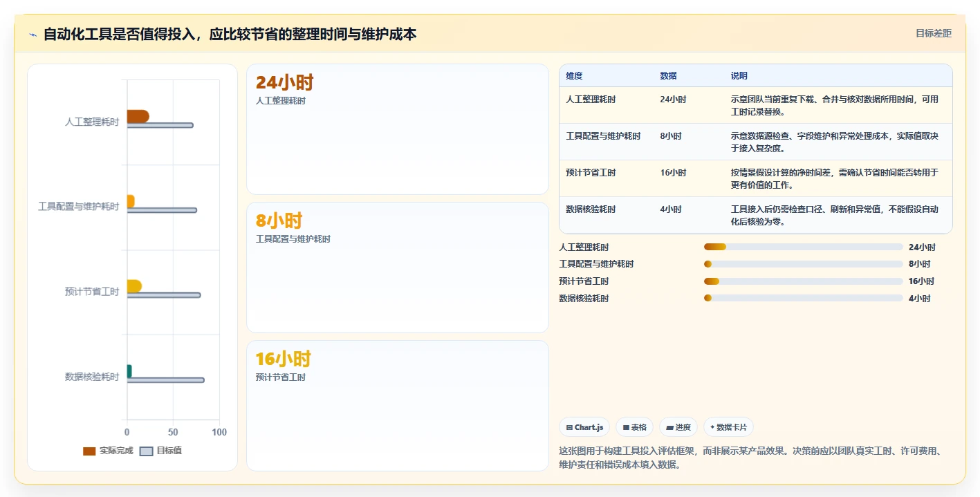Toggle the 实际完成 legend swatch

pos(89,451)
